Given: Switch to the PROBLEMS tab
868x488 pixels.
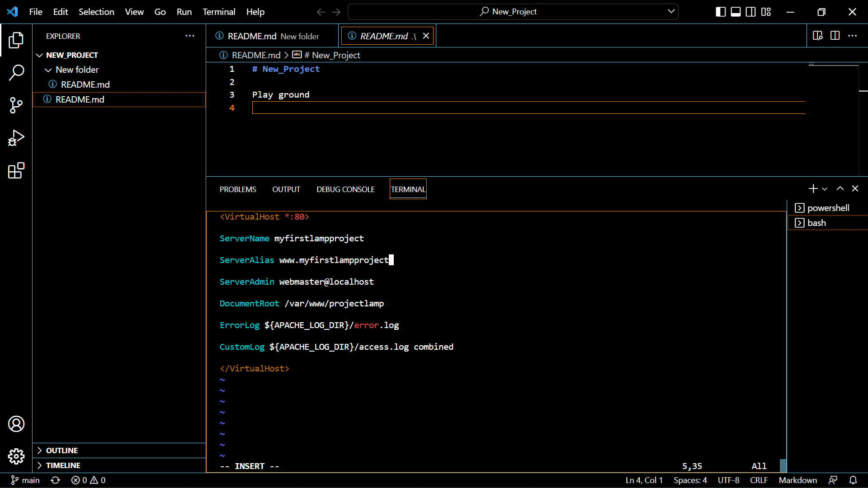Looking at the screenshot, I should (x=237, y=189).
